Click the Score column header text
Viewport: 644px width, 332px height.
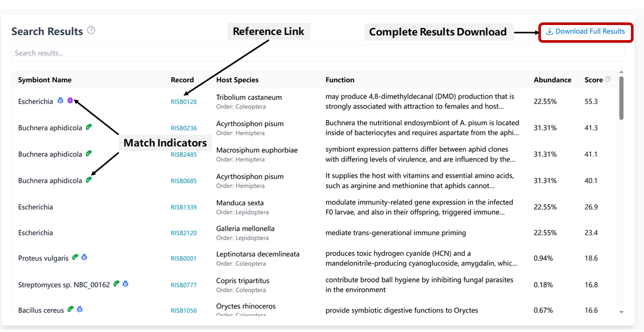click(594, 80)
